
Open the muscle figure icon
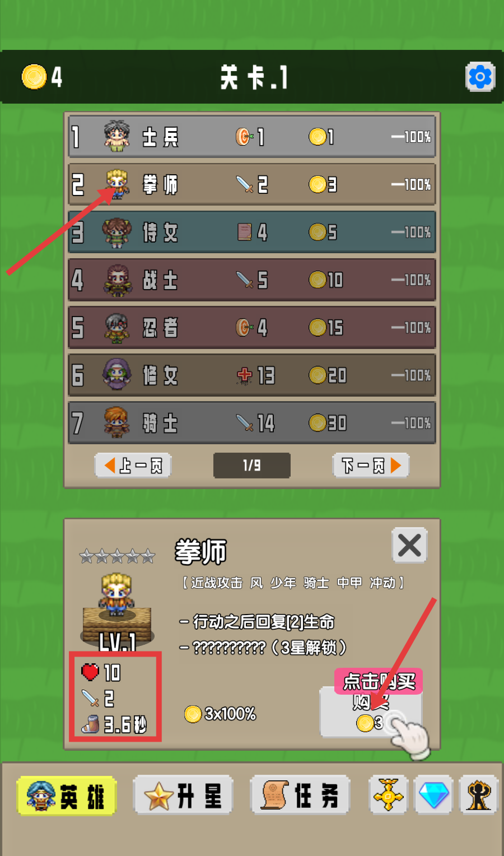pyautogui.click(x=478, y=795)
